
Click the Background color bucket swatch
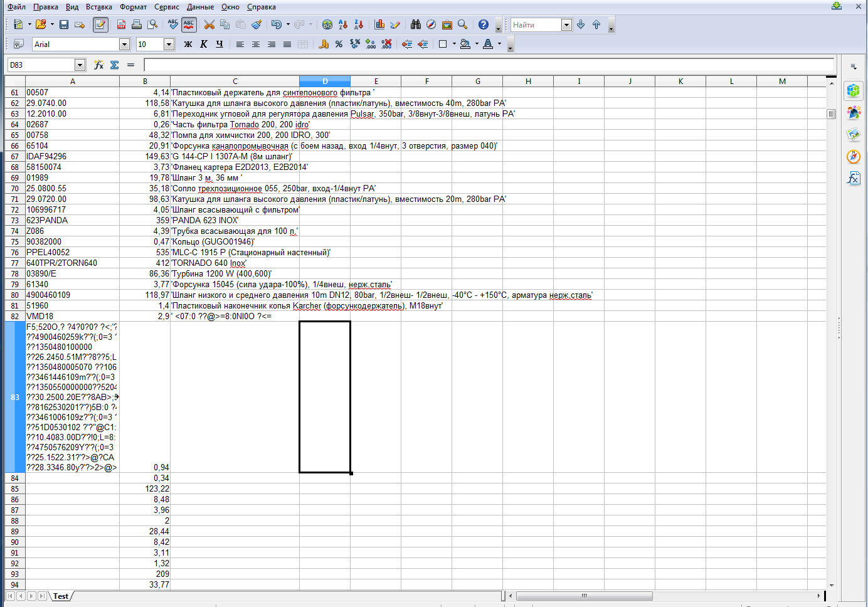465,44
